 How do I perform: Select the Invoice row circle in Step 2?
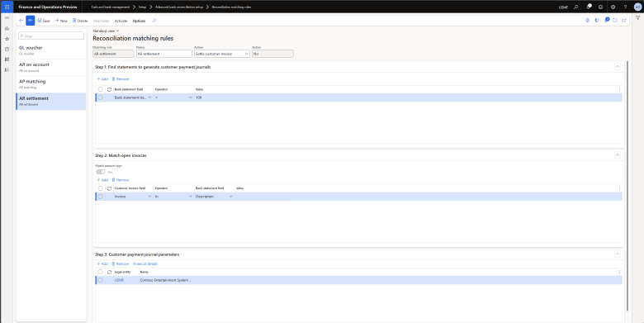coord(100,197)
